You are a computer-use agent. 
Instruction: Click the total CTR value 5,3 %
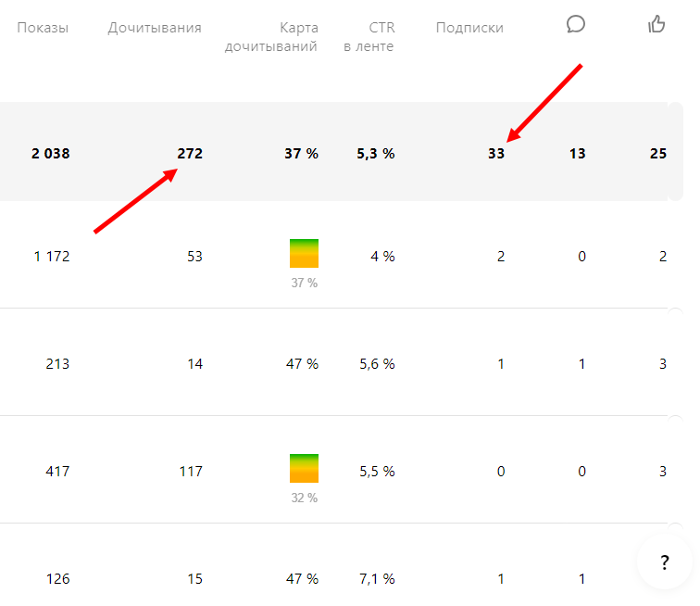click(x=375, y=154)
